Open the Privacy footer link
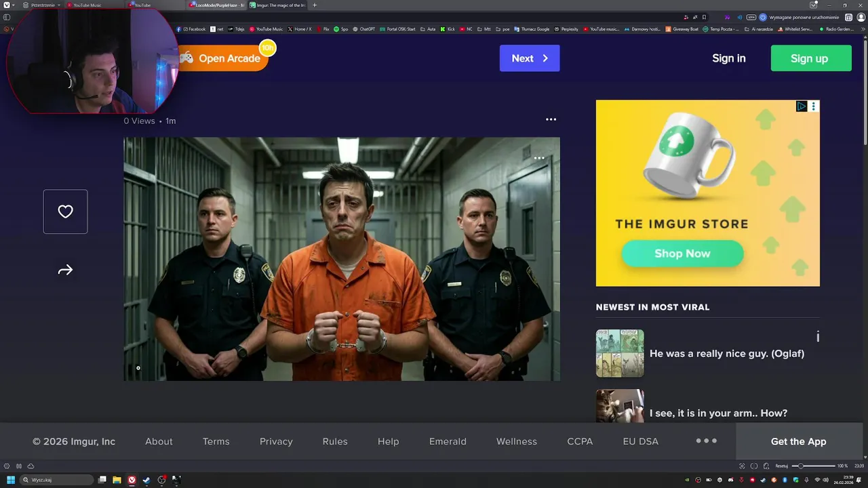Screen dimensions: 868x488 276,441
